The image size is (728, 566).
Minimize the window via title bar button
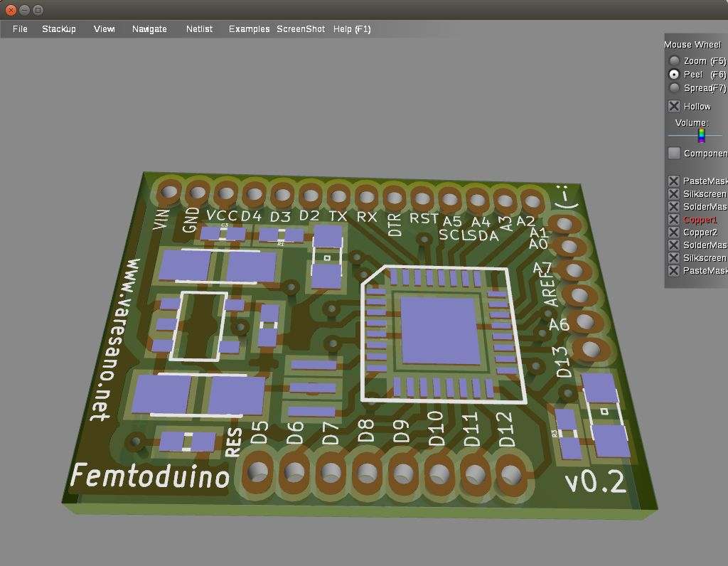tap(25, 10)
